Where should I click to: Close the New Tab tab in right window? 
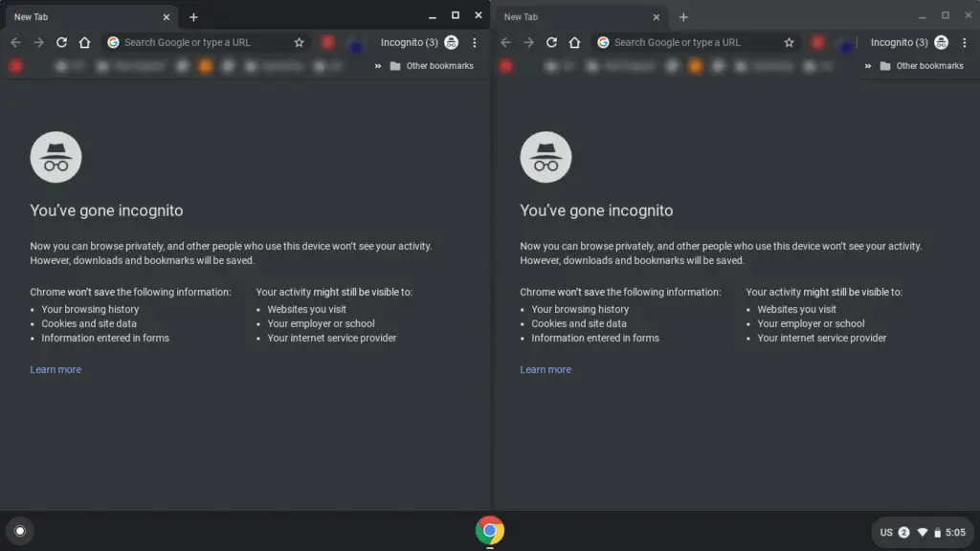(657, 17)
